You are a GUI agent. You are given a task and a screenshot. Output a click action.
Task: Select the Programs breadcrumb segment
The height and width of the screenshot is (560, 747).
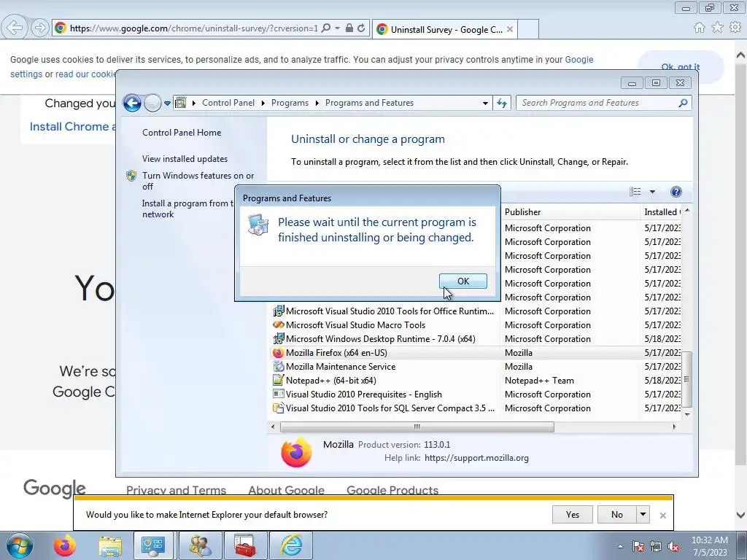click(x=290, y=103)
